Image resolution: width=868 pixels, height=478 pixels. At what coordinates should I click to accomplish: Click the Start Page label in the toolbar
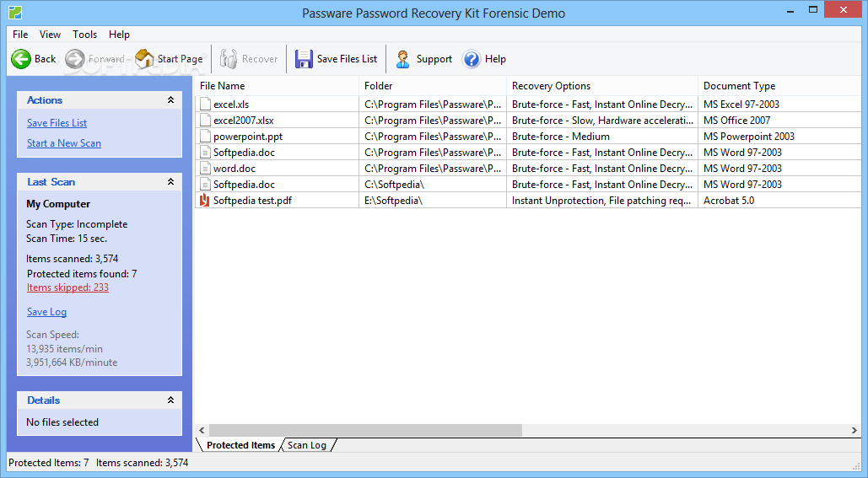click(180, 59)
